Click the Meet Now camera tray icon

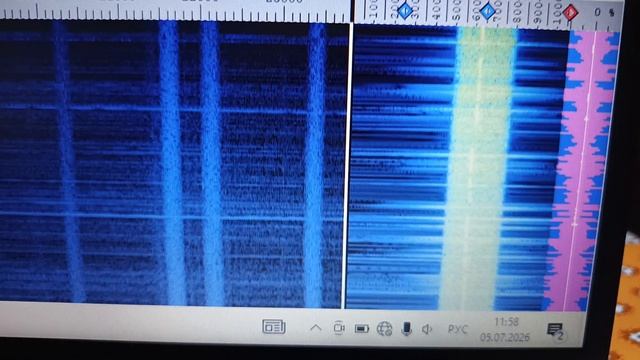point(339,328)
